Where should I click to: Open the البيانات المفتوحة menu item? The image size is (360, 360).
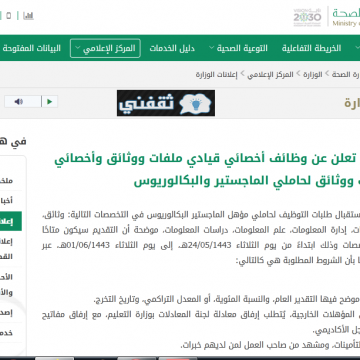[x=32, y=48]
